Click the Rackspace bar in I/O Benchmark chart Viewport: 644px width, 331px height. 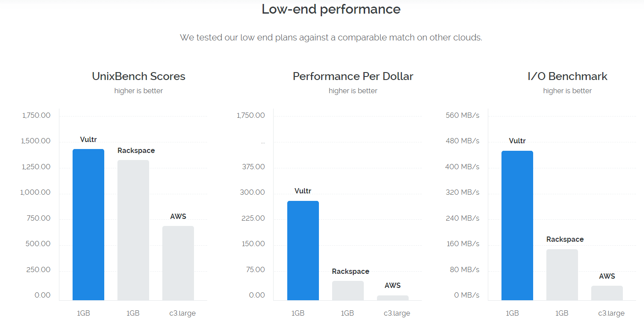pyautogui.click(x=562, y=275)
